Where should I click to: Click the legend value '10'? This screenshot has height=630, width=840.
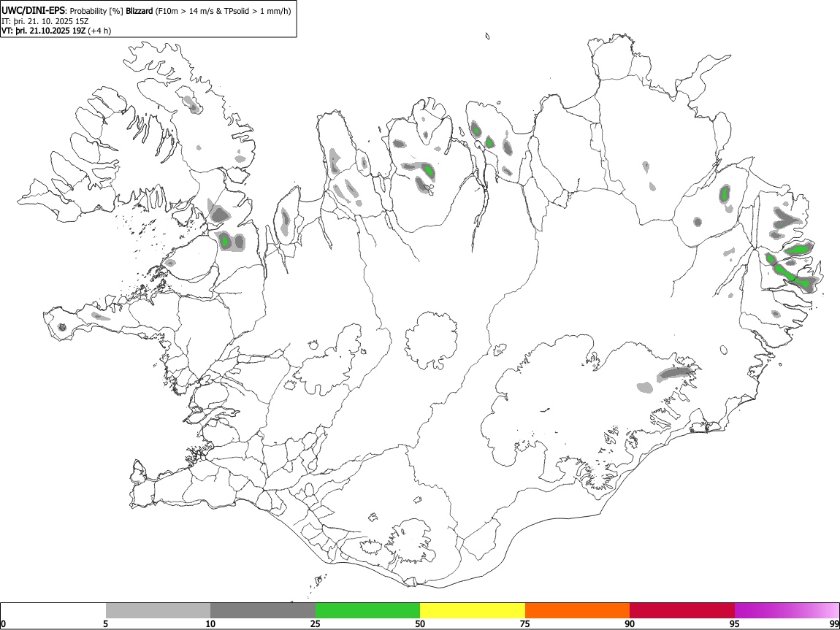point(210,623)
